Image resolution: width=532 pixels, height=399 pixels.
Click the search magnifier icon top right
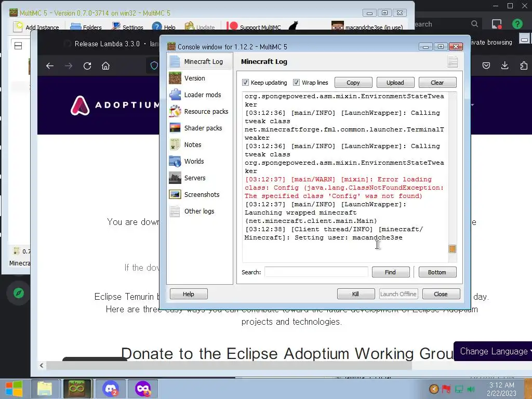click(x=475, y=24)
